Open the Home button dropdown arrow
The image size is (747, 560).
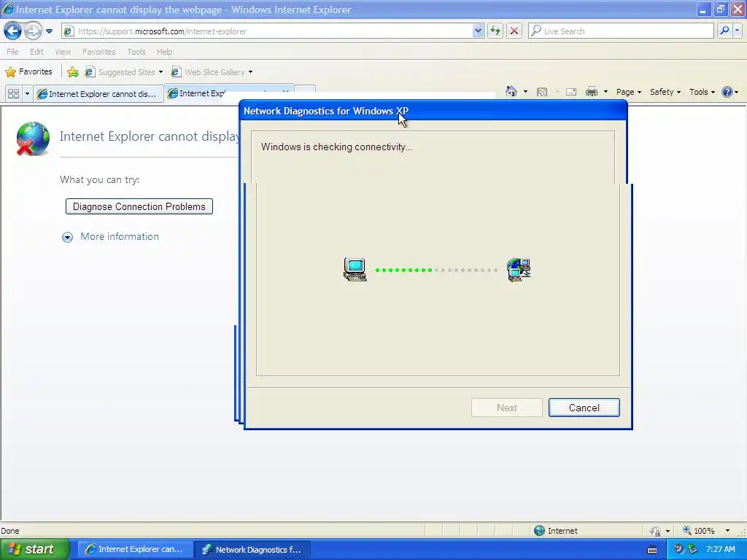(525, 92)
